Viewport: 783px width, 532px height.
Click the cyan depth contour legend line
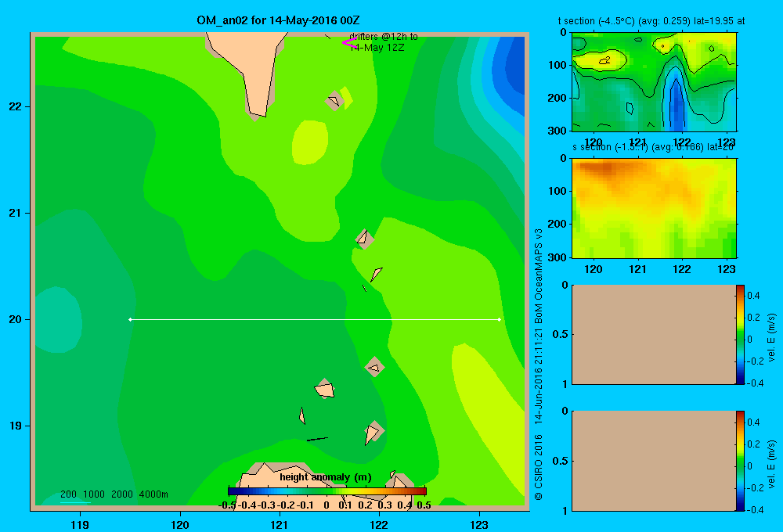point(75,502)
